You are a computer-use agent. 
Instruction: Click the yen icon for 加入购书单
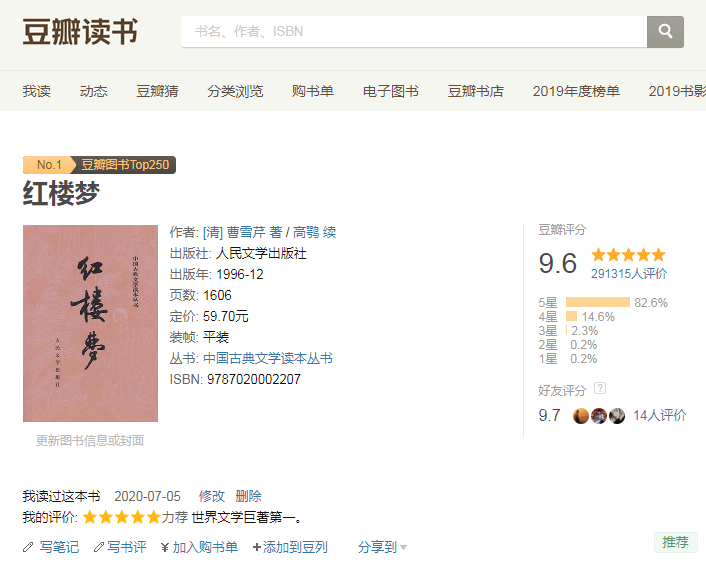pyautogui.click(x=164, y=547)
